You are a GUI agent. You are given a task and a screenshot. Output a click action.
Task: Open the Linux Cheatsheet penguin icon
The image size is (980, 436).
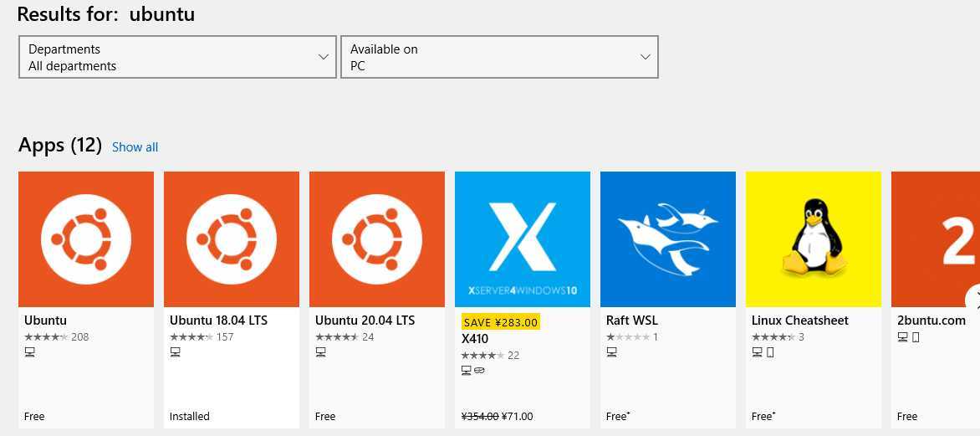point(813,239)
